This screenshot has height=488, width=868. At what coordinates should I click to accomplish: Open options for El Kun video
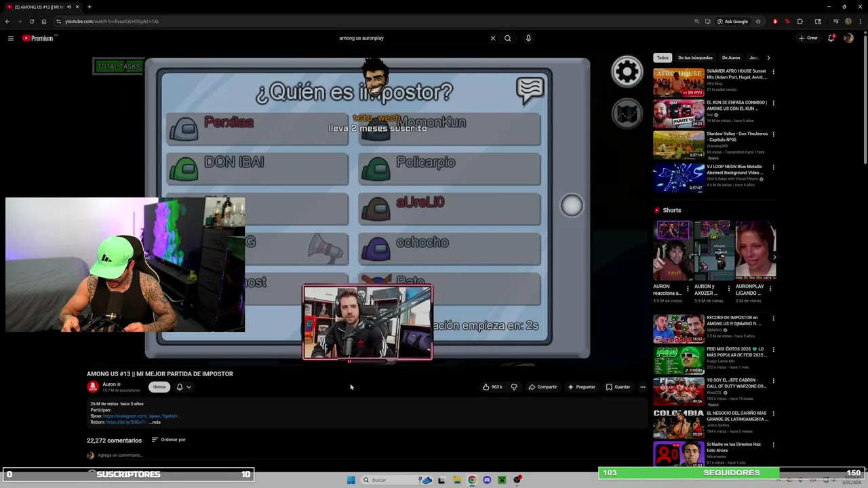773,103
